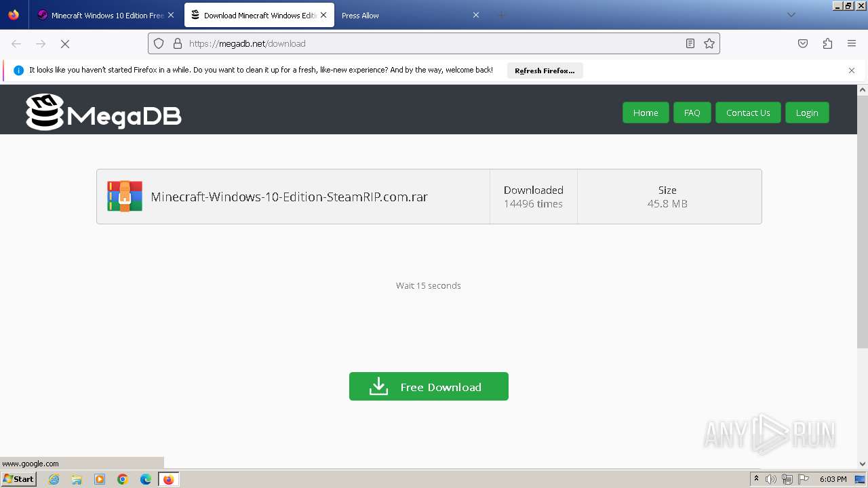Click the Wait 15 seconds text
Viewport: 868px width, 488px height.
tap(429, 285)
